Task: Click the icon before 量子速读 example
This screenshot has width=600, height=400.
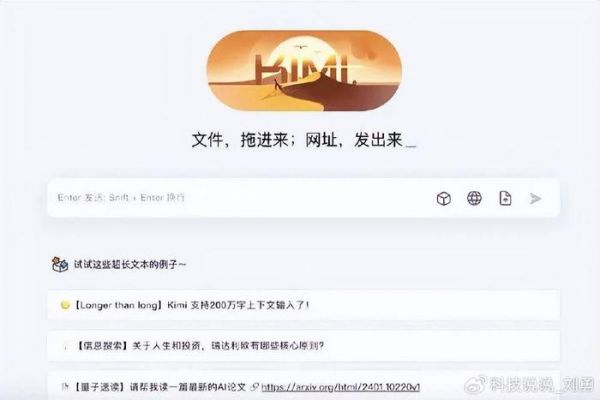Action: point(65,387)
